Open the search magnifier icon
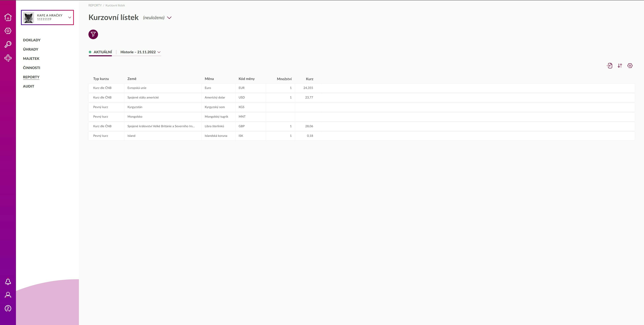The image size is (644, 325). (8, 44)
